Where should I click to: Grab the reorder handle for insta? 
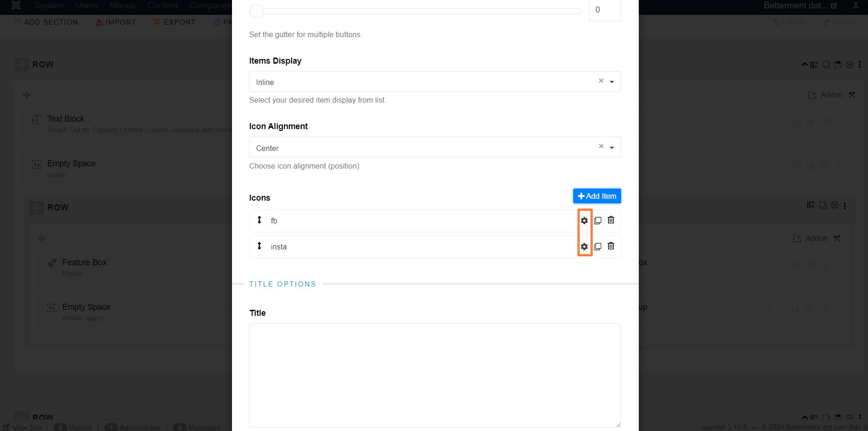(259, 246)
